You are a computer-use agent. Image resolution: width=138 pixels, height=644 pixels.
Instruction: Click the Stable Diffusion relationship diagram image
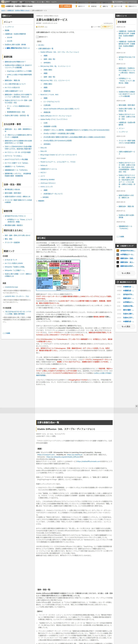coord(58,275)
